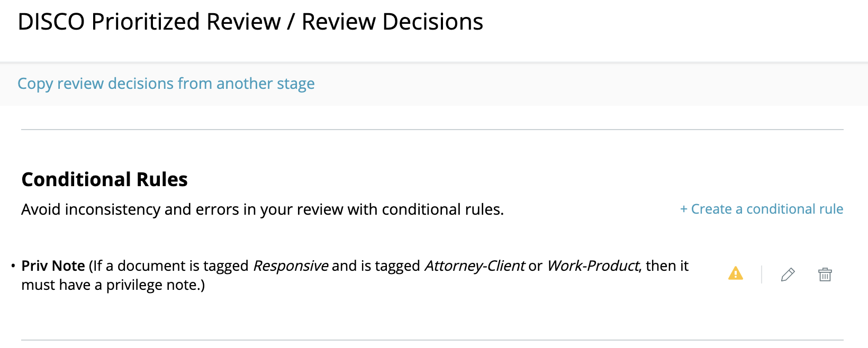The width and height of the screenshot is (868, 348).
Task: Click the yellow warning triangle icon
Action: (x=736, y=273)
